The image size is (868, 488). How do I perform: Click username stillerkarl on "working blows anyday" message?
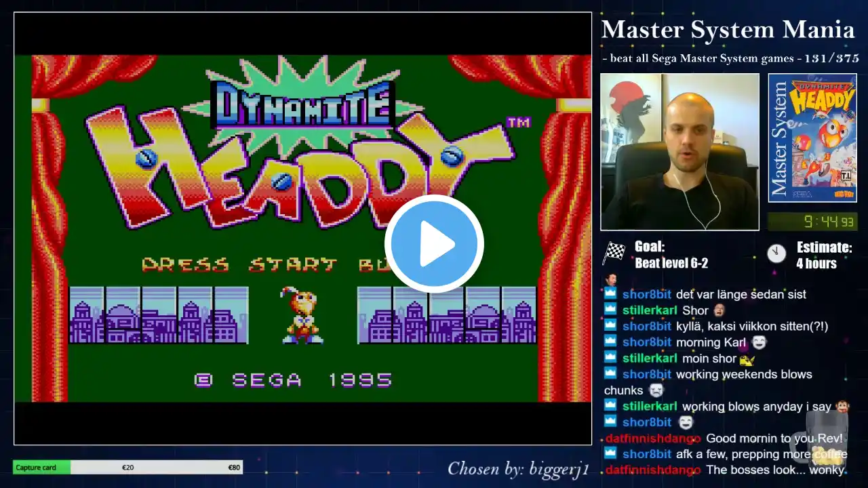point(650,406)
